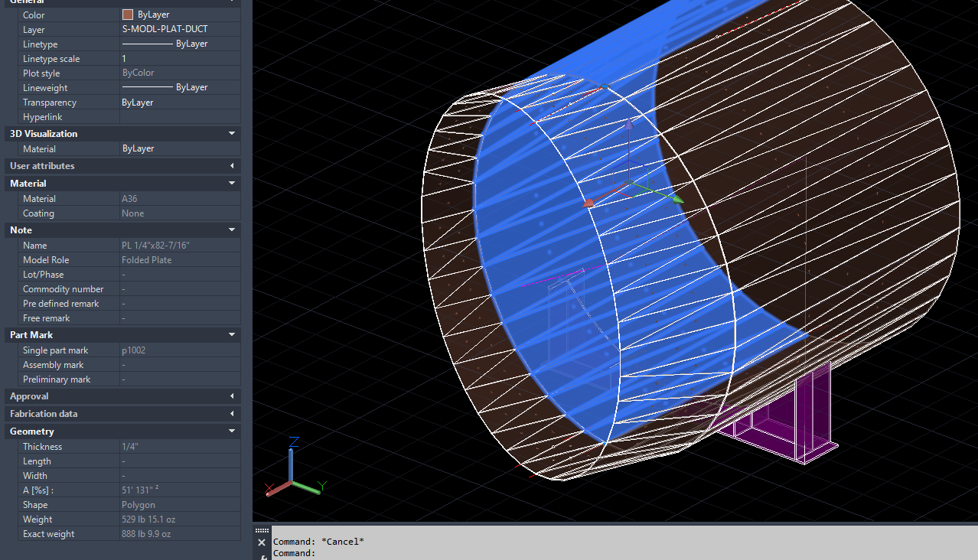Select the red gizmo arrow on the duct model

588,203
